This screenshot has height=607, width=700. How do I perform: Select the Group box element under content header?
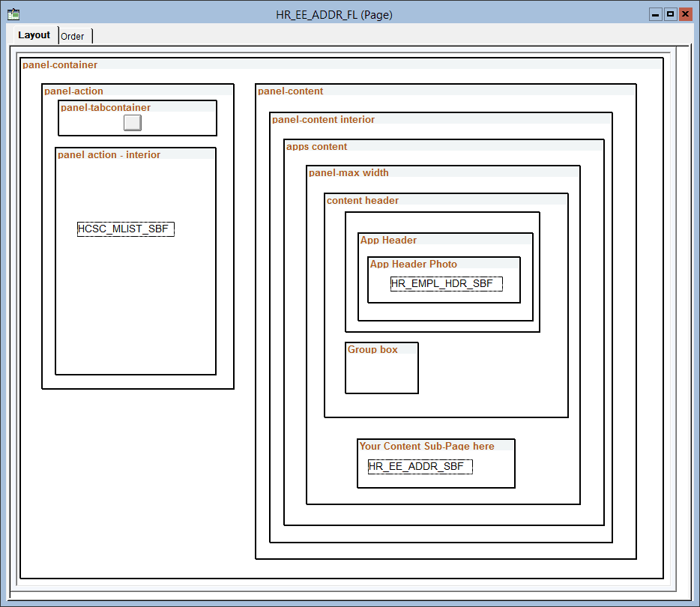point(372,348)
